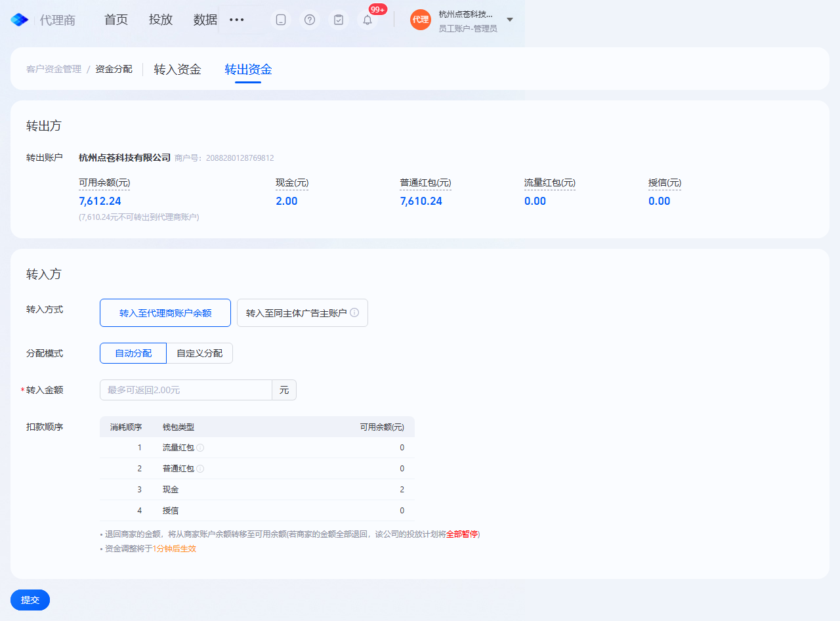Click the 客户资金管理 breadcrumb link

tap(54, 69)
